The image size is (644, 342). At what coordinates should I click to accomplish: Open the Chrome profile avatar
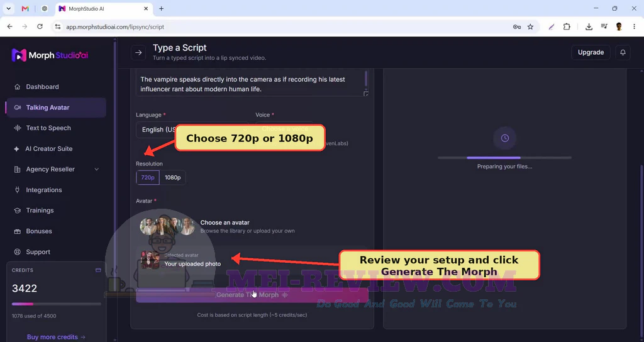619,26
